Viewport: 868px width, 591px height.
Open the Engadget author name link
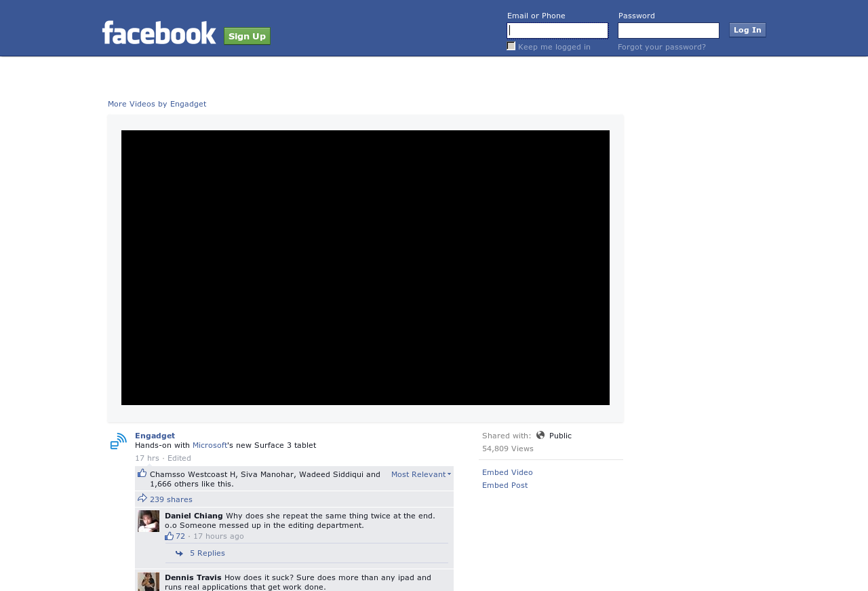click(155, 436)
